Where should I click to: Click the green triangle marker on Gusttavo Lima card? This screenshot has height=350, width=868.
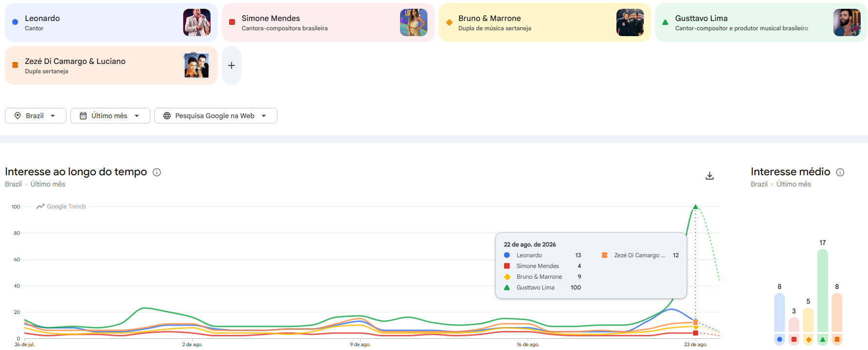coord(665,22)
